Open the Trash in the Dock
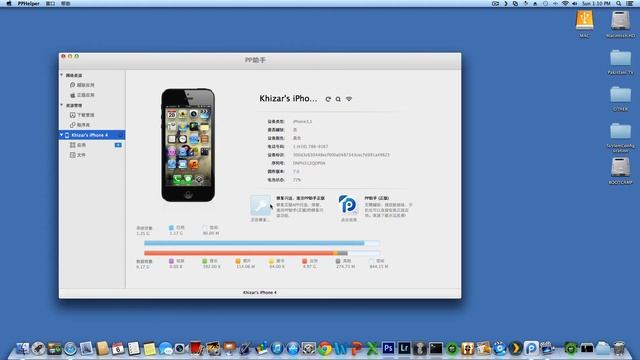Viewport: 640px width, 360px height. 619,348
